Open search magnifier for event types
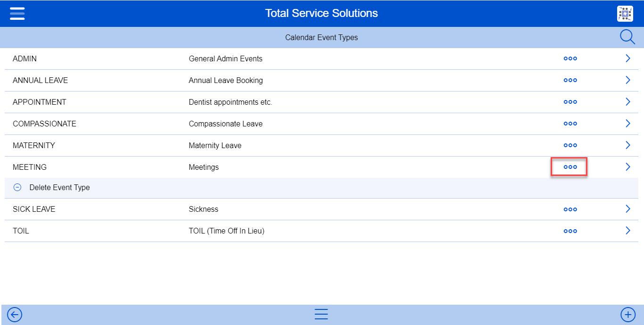Screen dimensions: 644x325 [627, 37]
